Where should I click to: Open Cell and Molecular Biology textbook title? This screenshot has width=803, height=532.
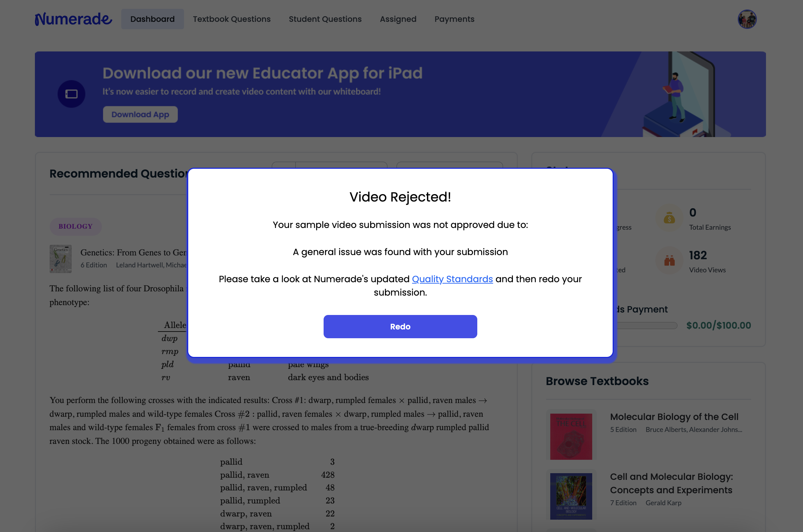coord(672,483)
